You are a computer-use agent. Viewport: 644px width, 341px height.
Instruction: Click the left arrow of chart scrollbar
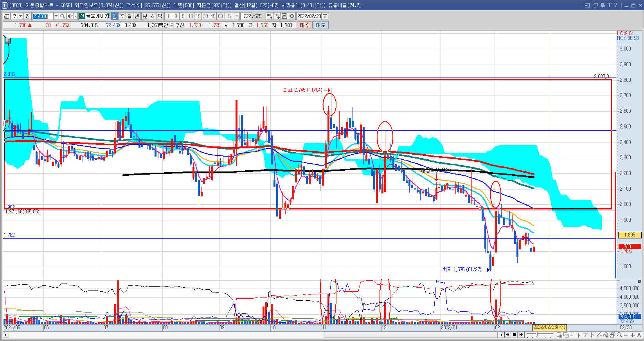(5, 335)
